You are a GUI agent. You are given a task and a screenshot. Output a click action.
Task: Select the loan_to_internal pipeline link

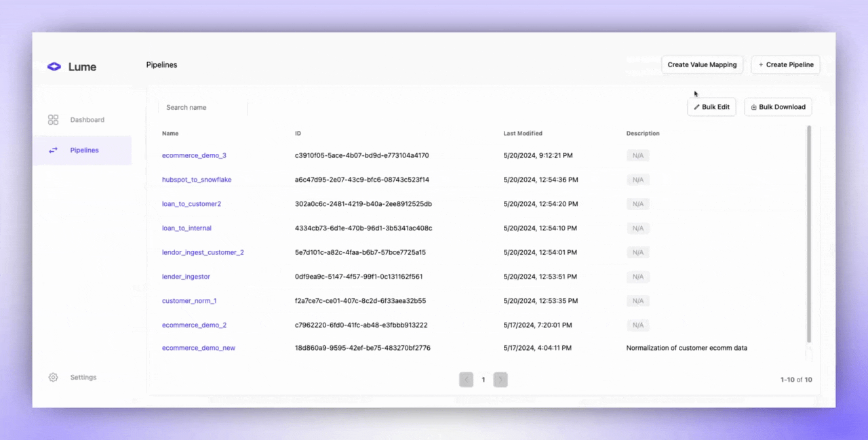[x=186, y=228]
